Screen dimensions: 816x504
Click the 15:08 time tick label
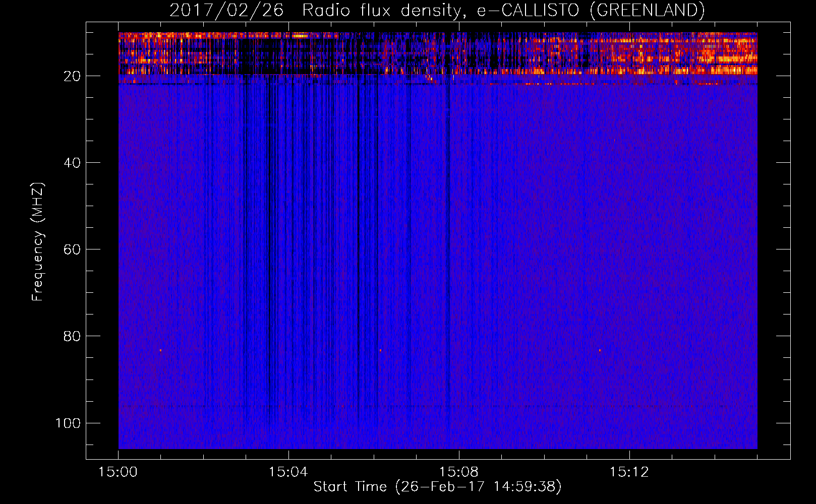(459, 472)
